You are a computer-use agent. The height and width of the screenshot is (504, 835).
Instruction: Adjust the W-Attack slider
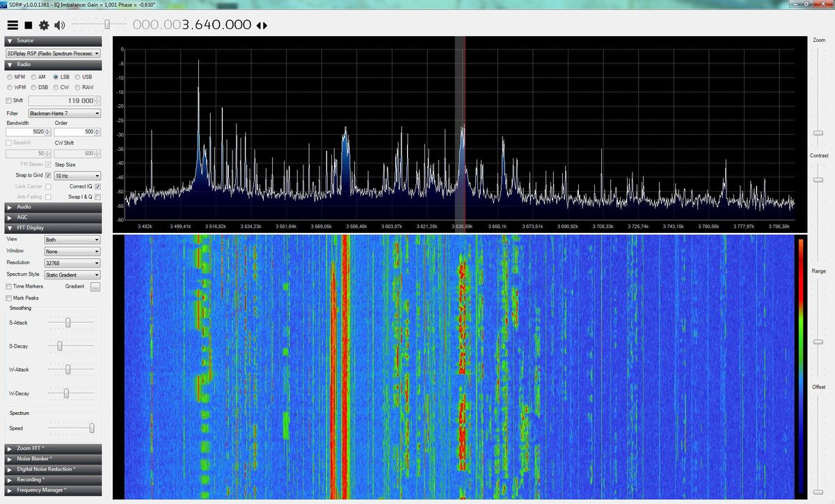pyautogui.click(x=68, y=370)
